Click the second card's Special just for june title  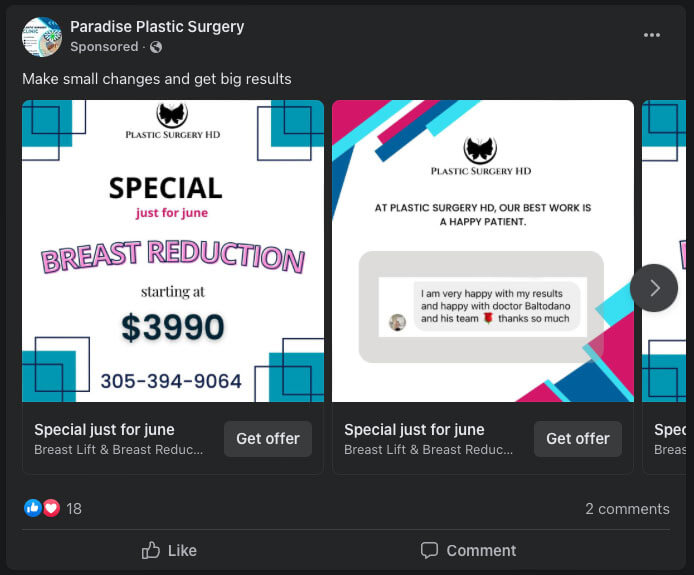414,430
